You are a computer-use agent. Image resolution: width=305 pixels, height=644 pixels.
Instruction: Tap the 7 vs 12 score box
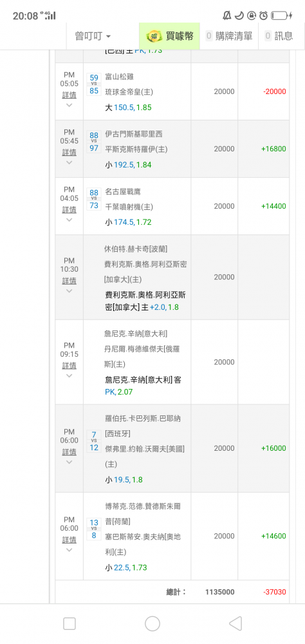[x=94, y=441]
